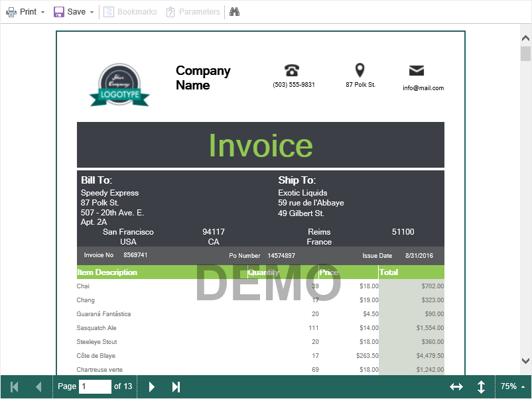Click the binoculars search icon
The height and width of the screenshot is (399, 532).
pos(234,12)
